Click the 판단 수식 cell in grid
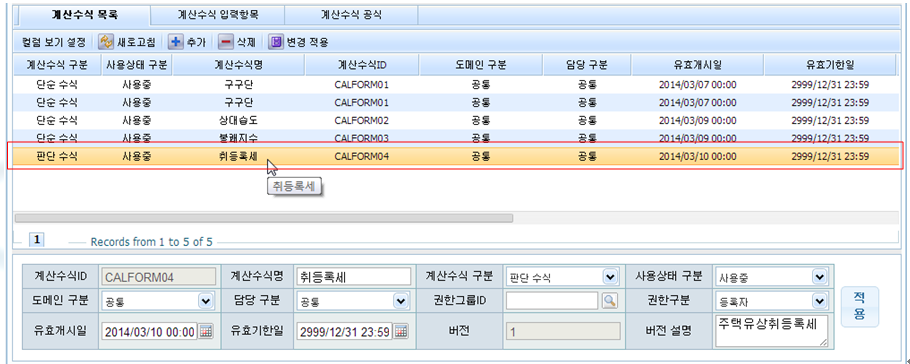Image resolution: width=910 pixels, height=364 pixels. [x=56, y=156]
